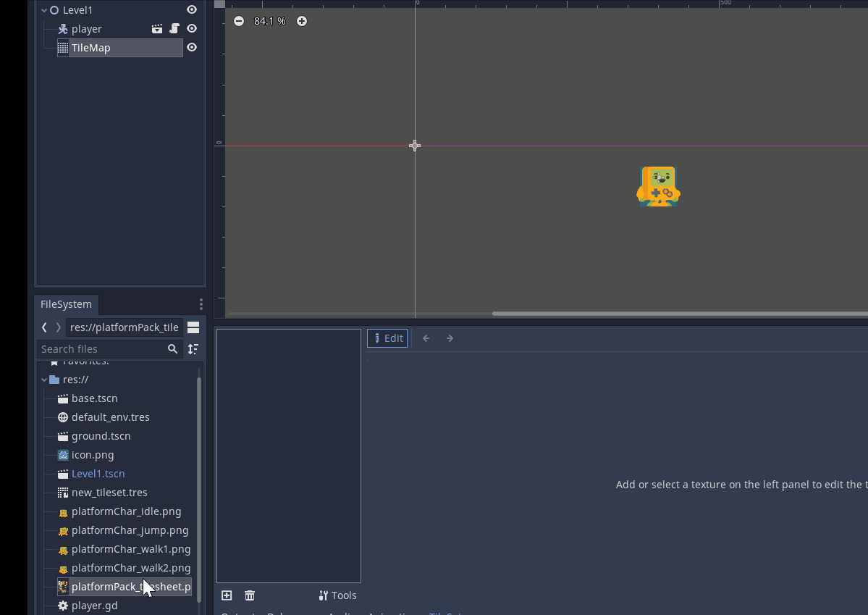Select default_env.tres file

tap(110, 417)
